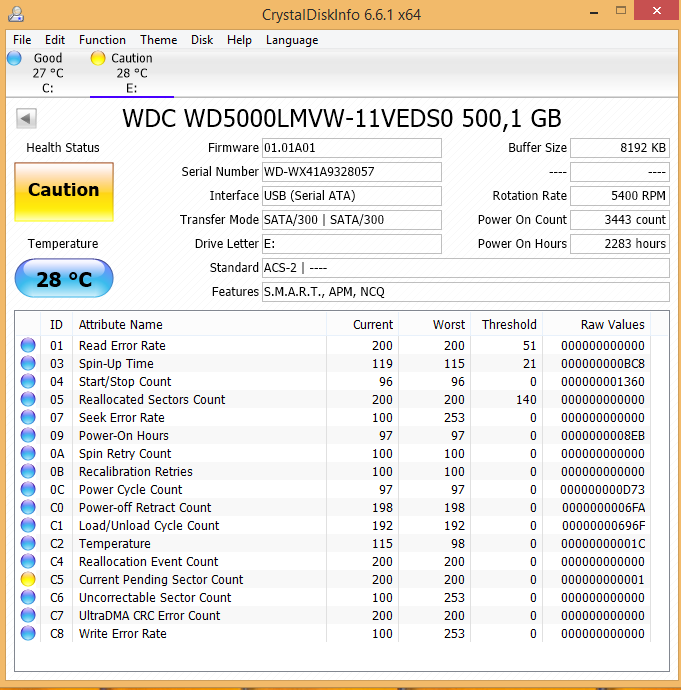Click the Interface field USB (Serial ATA)
Viewport: 681px width, 690px height.
coord(351,196)
